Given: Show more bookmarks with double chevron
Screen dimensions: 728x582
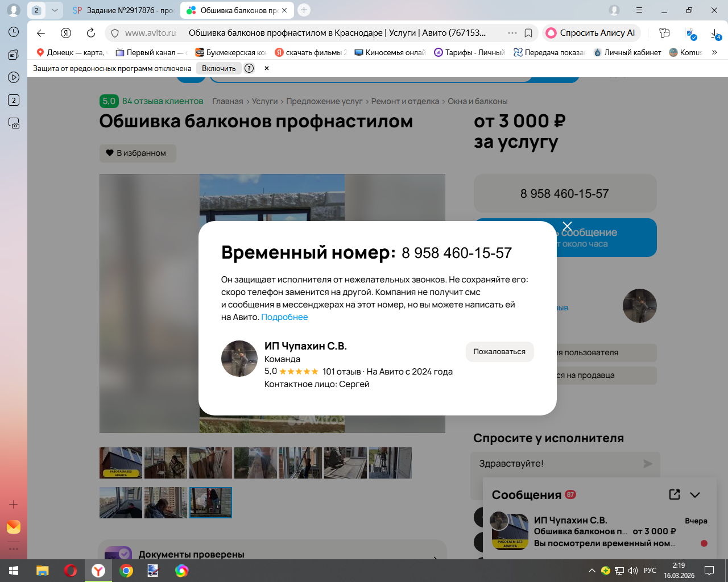Looking at the screenshot, I should click(714, 52).
